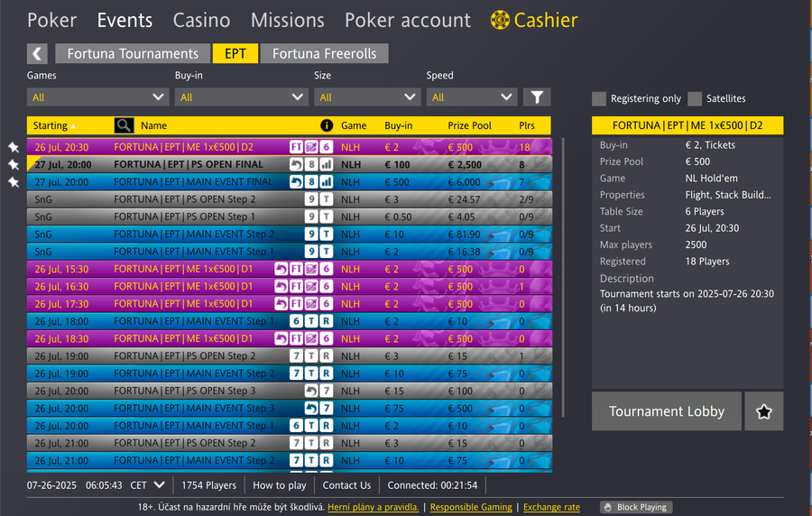The width and height of the screenshot is (812, 516).
Task: Open tournament name search magnifier icon
Action: (124, 125)
